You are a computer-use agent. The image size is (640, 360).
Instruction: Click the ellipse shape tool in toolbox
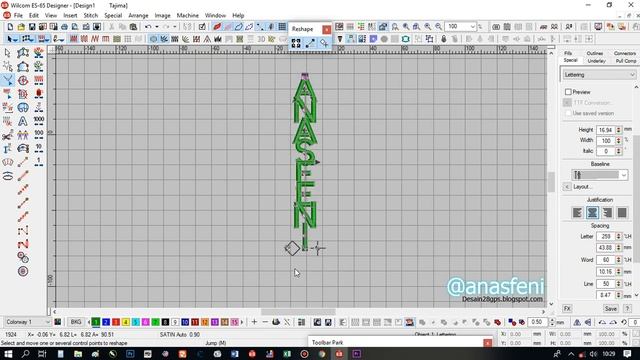8,176
